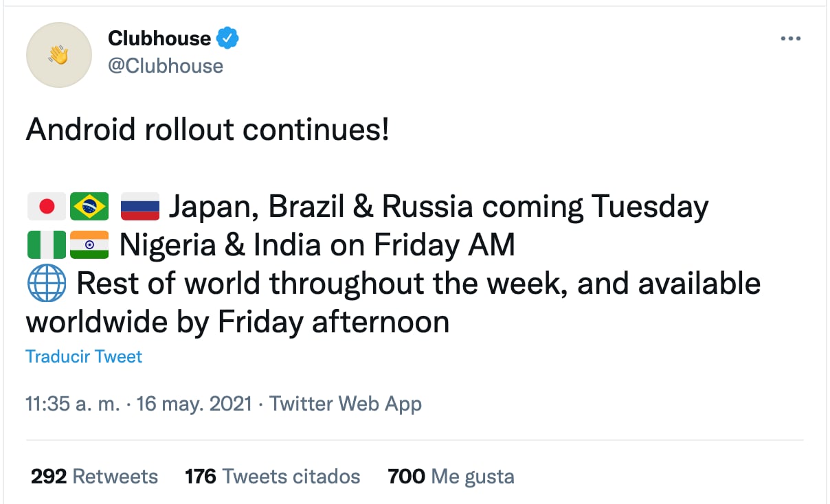Click the @Clubhouse handle
The height and width of the screenshot is (504, 830).
(x=166, y=66)
